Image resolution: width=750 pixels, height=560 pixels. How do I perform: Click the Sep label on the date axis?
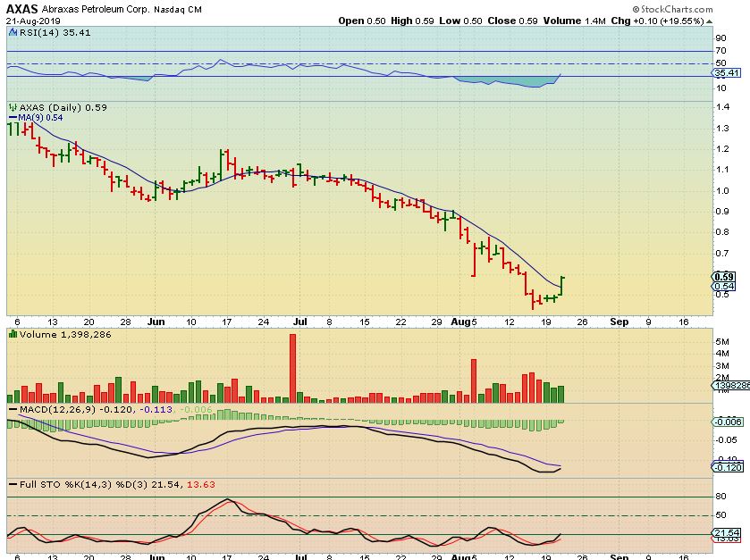coord(619,321)
